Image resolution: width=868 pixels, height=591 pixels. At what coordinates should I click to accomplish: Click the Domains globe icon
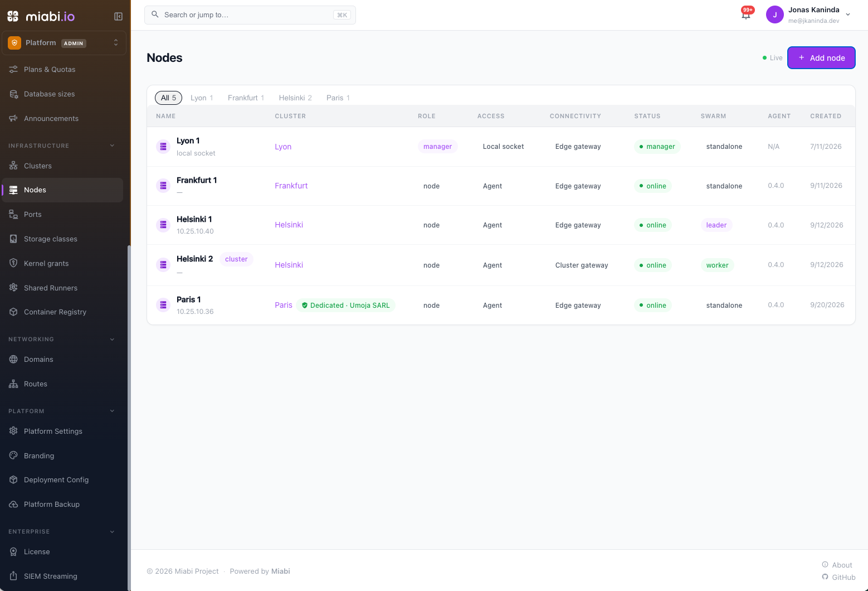(13, 359)
